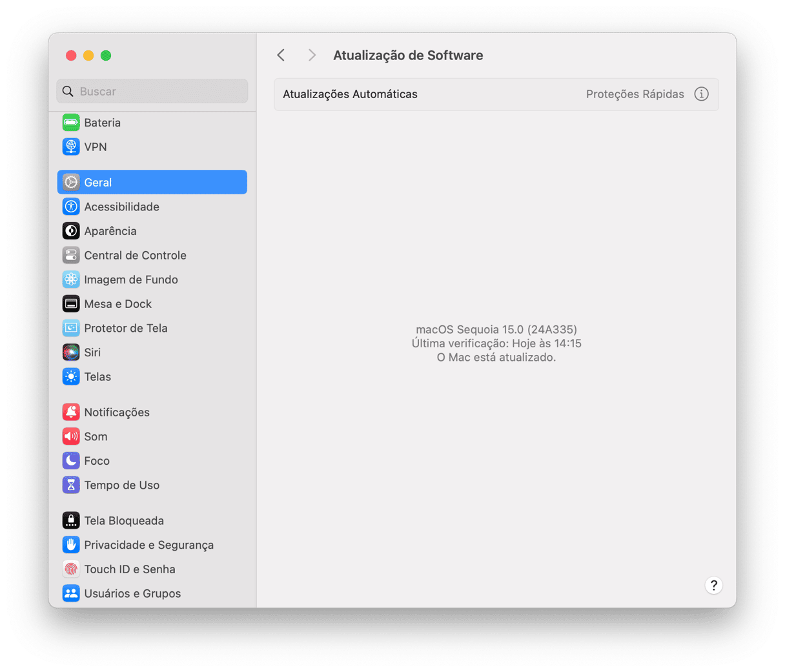Select the Imagem de Fundo flower icon

(71, 280)
